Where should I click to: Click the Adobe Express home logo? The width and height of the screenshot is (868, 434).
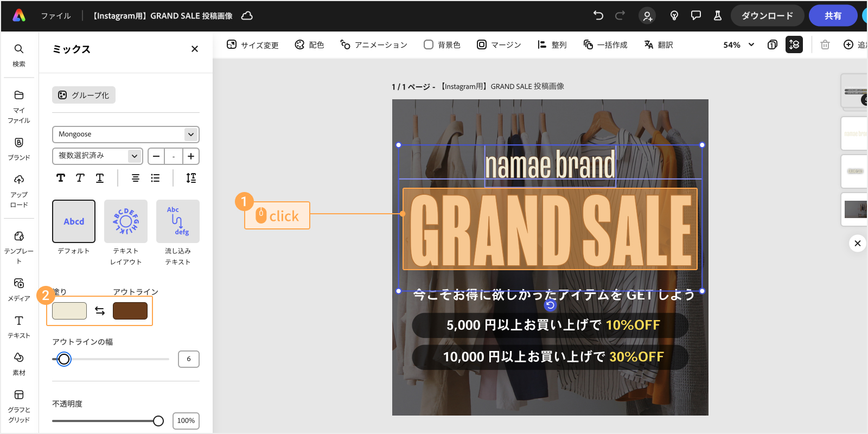[x=19, y=16]
